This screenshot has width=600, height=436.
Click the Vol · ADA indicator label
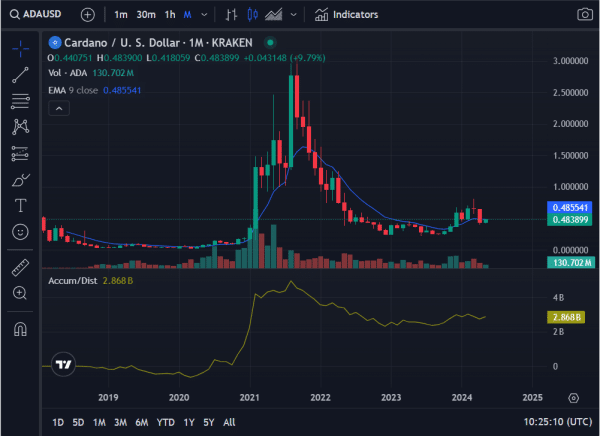68,73
